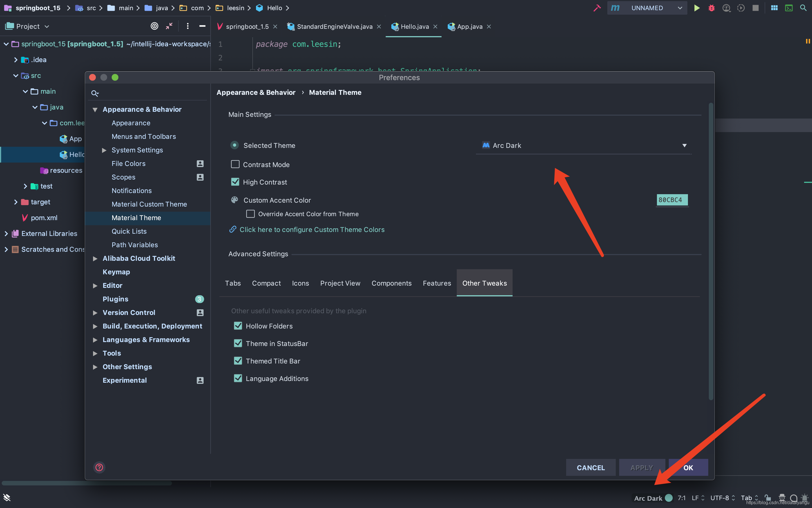Open the Icons tab
The image size is (812, 508).
tap(300, 283)
